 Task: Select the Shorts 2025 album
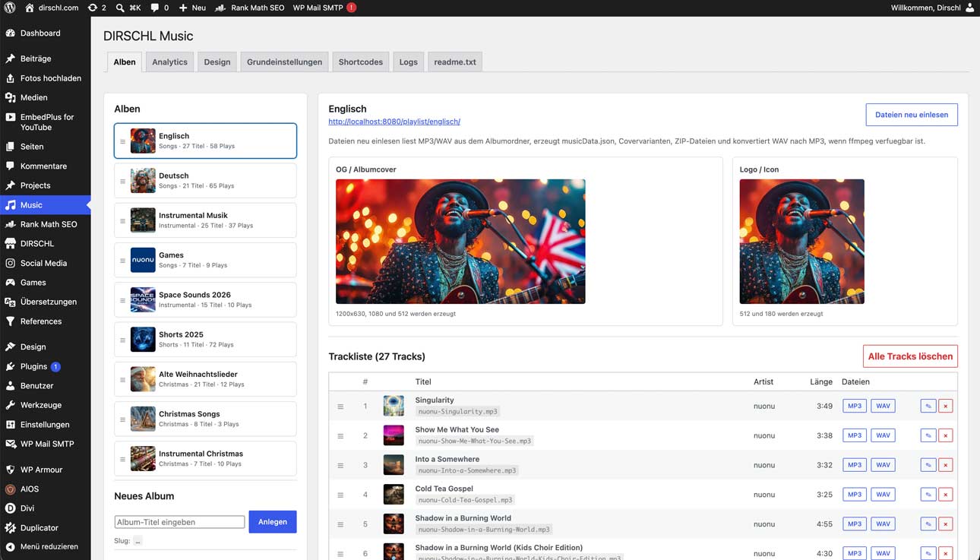tap(205, 339)
